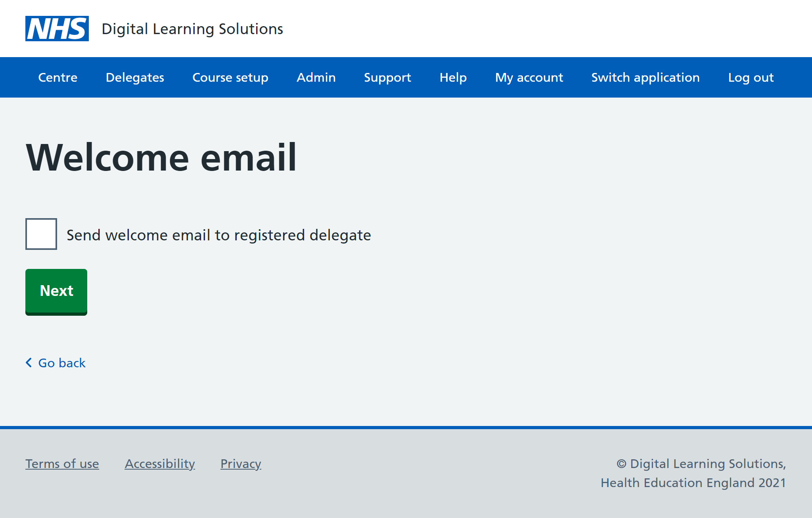Click the Welcome email page heading
This screenshot has height=518, width=812.
point(161,157)
